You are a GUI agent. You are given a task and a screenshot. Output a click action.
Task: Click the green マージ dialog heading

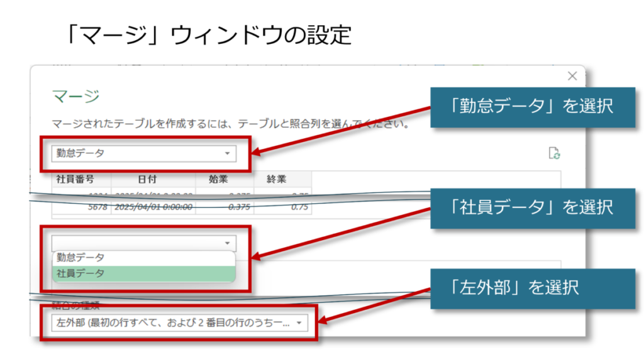pyautogui.click(x=75, y=97)
